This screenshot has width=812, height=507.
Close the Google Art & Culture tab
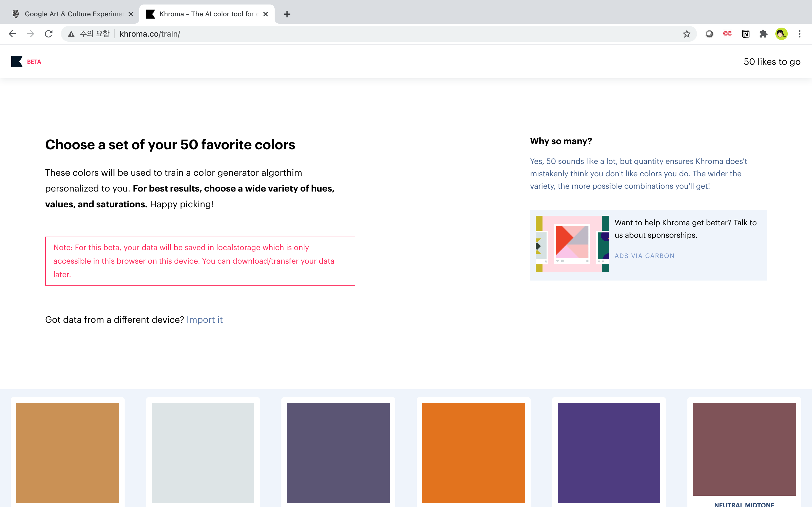coord(131,14)
